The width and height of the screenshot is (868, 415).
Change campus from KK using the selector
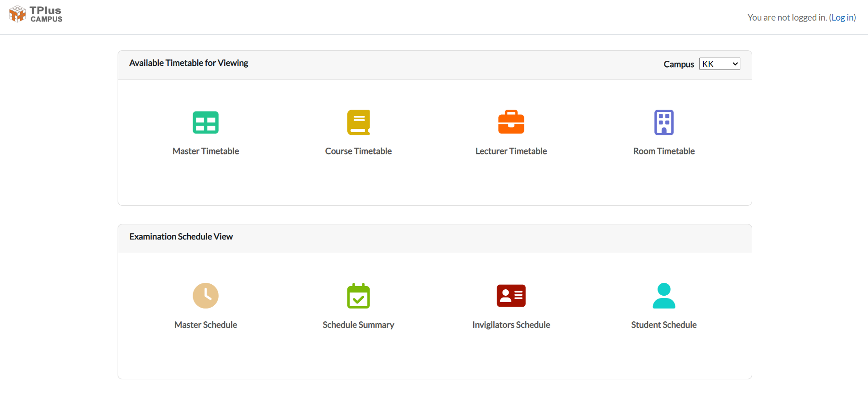click(x=719, y=64)
